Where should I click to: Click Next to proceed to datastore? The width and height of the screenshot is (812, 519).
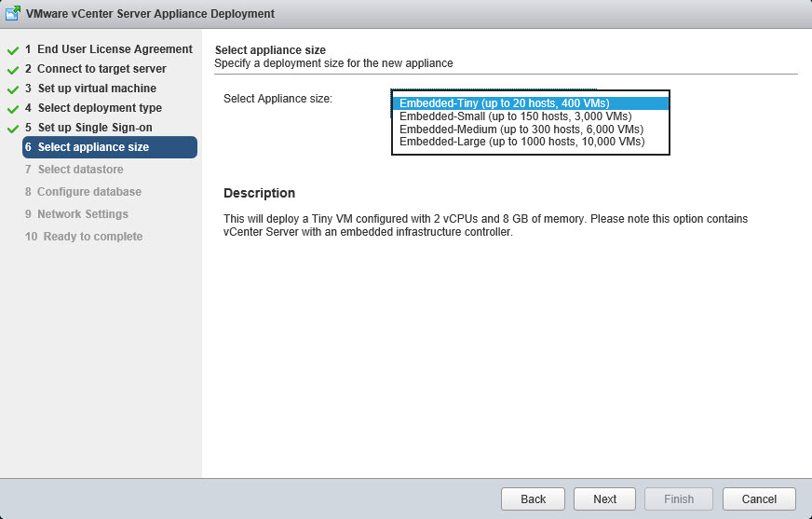click(x=604, y=499)
